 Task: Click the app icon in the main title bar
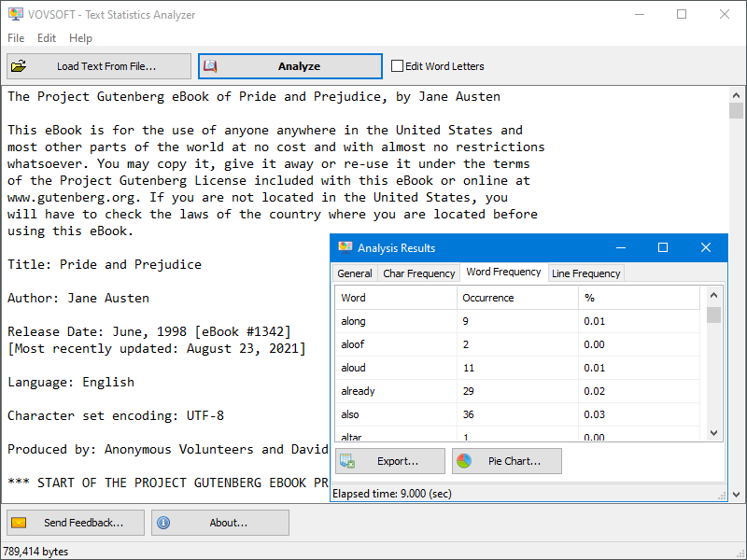point(17,14)
